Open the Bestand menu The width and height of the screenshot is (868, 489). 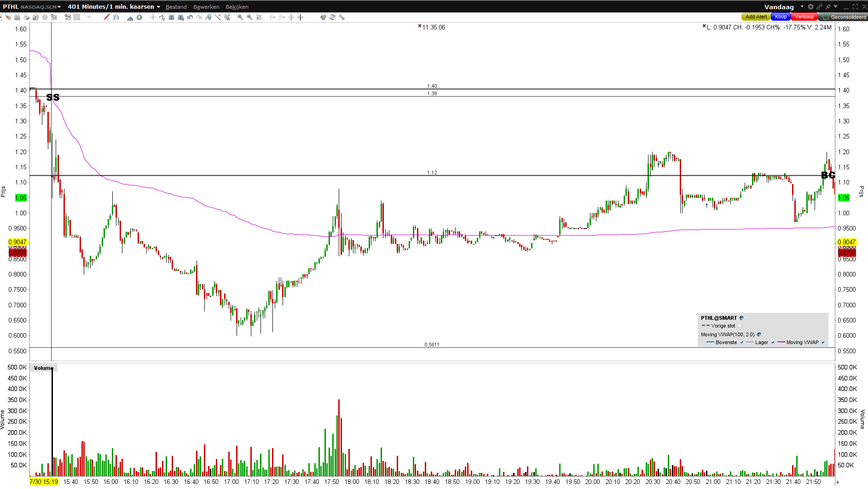tap(176, 7)
